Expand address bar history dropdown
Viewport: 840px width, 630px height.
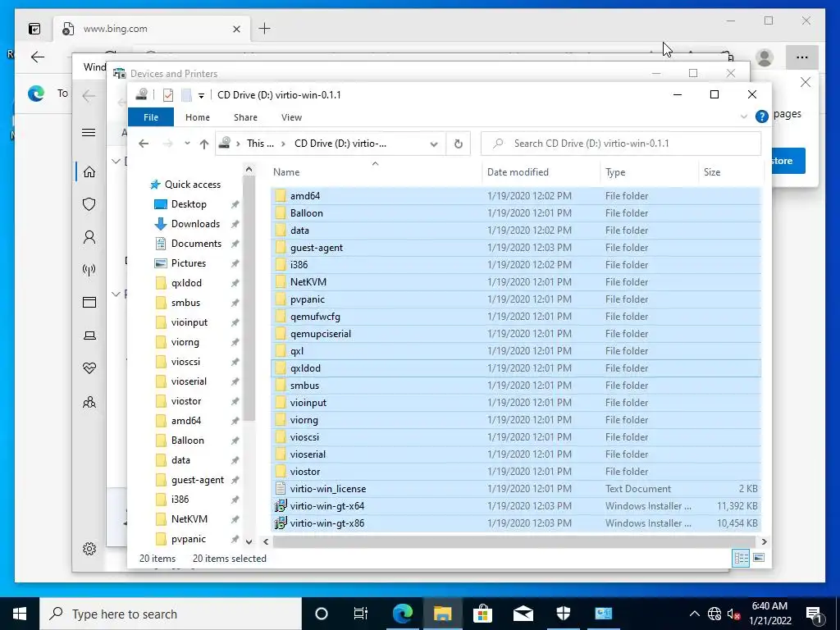click(x=434, y=144)
